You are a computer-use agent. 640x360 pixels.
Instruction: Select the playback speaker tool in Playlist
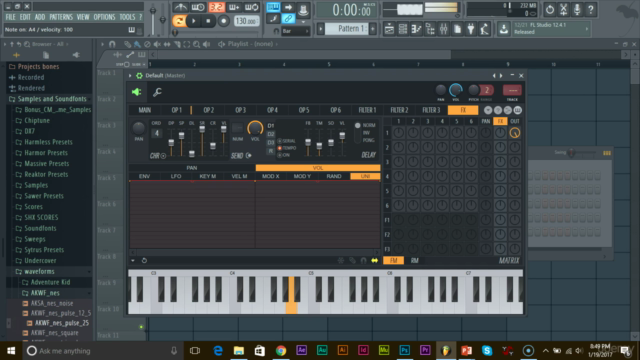pos(207,44)
